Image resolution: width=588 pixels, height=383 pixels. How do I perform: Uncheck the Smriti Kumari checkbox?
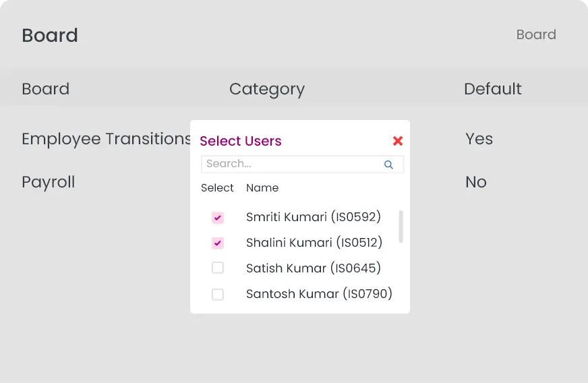click(218, 218)
